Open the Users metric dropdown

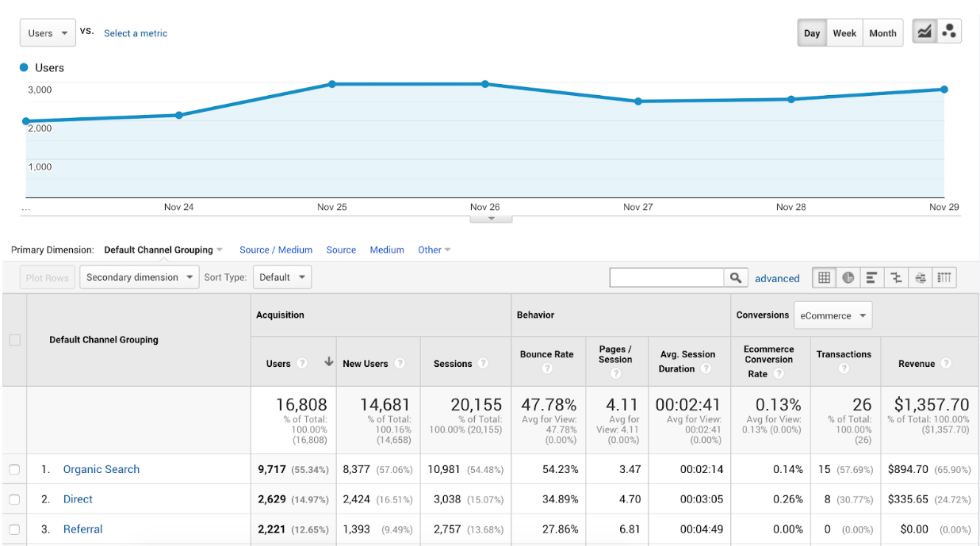(x=48, y=33)
